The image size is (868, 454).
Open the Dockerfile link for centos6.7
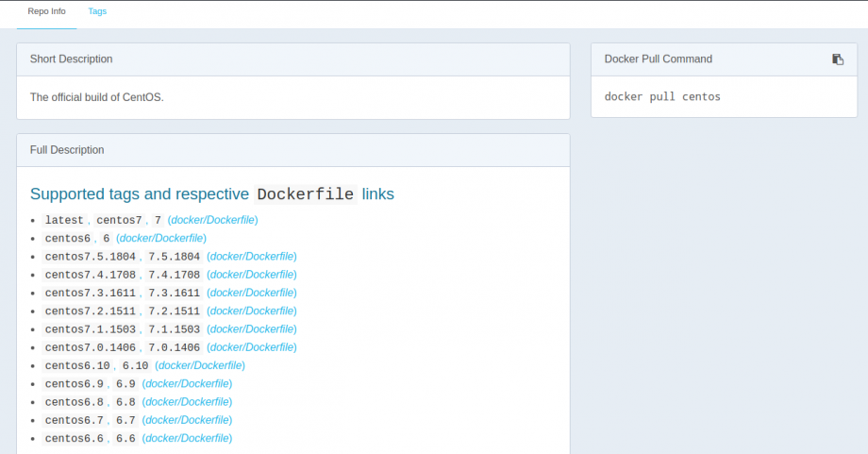click(187, 420)
